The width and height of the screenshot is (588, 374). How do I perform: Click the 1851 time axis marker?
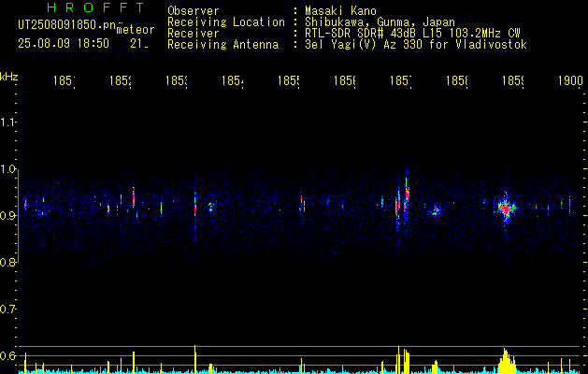[64, 81]
